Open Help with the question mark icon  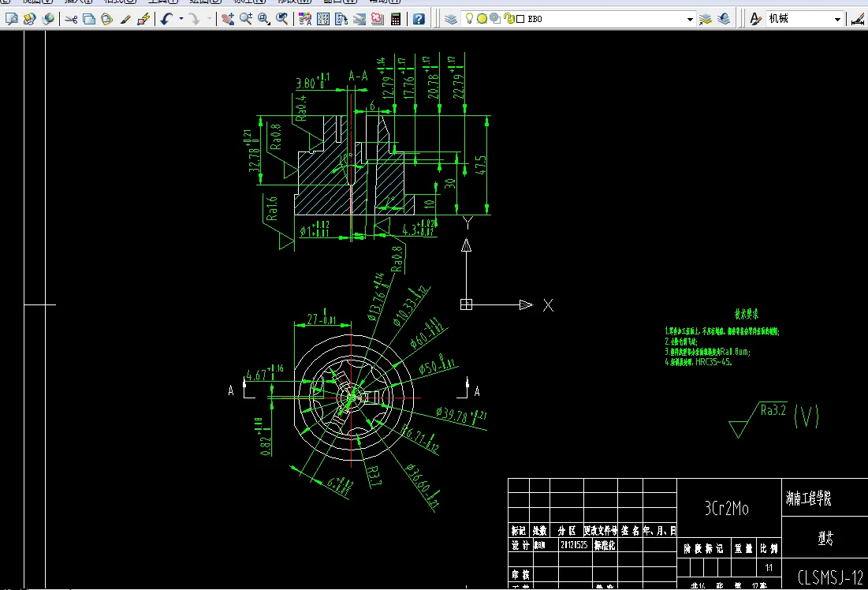click(419, 20)
